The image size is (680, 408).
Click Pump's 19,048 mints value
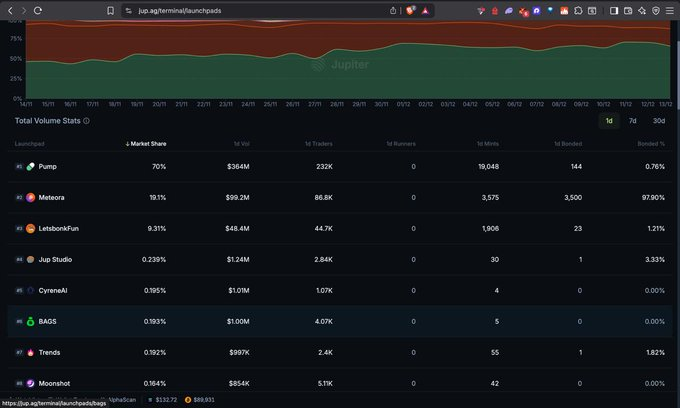tap(489, 166)
